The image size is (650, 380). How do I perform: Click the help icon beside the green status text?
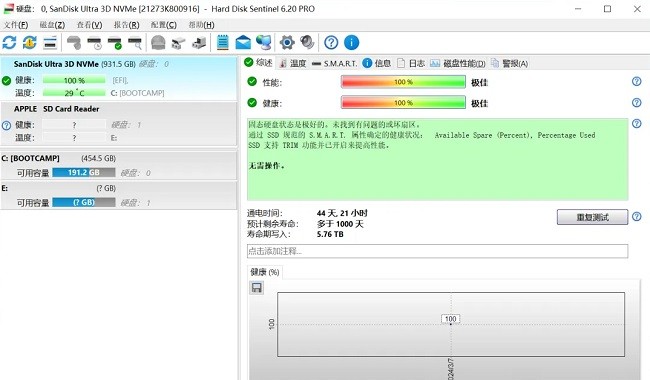[x=637, y=123]
